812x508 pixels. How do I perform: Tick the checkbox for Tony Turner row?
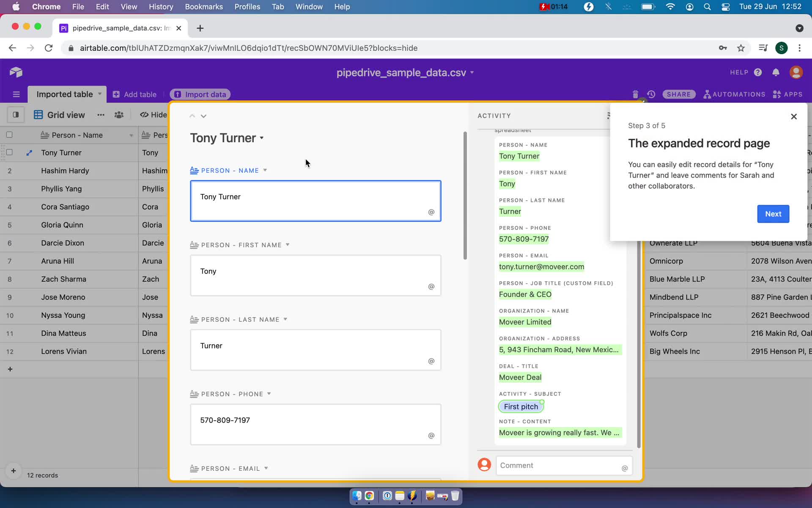[9, 152]
